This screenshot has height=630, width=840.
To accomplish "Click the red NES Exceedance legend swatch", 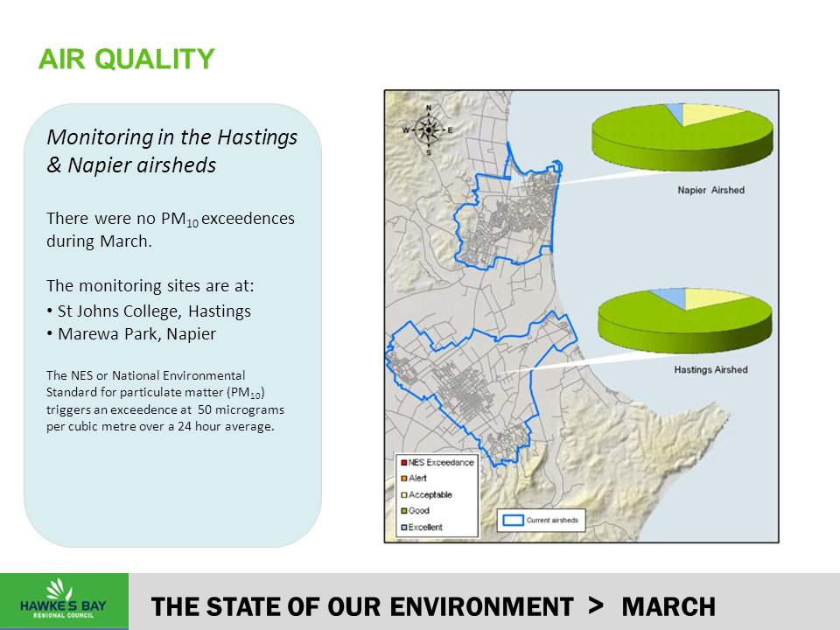I will (x=404, y=462).
